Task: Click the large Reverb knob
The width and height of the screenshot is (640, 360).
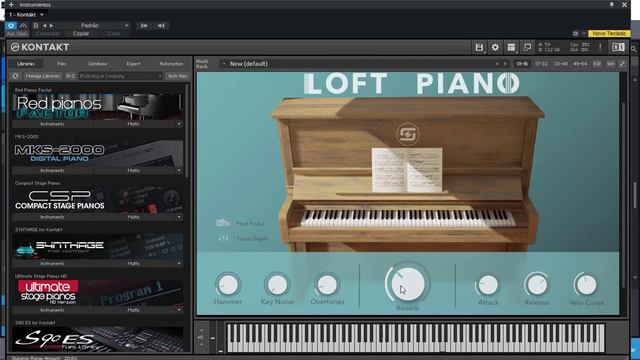Action: (x=407, y=284)
